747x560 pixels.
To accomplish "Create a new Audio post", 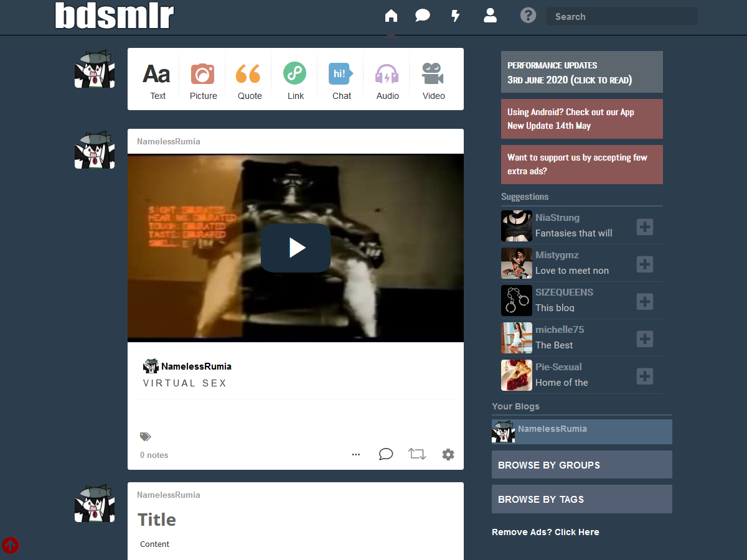I will 387,80.
